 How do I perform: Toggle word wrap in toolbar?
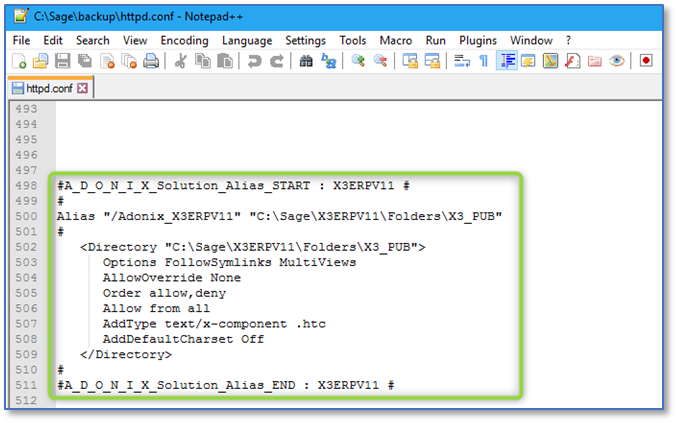(x=462, y=61)
